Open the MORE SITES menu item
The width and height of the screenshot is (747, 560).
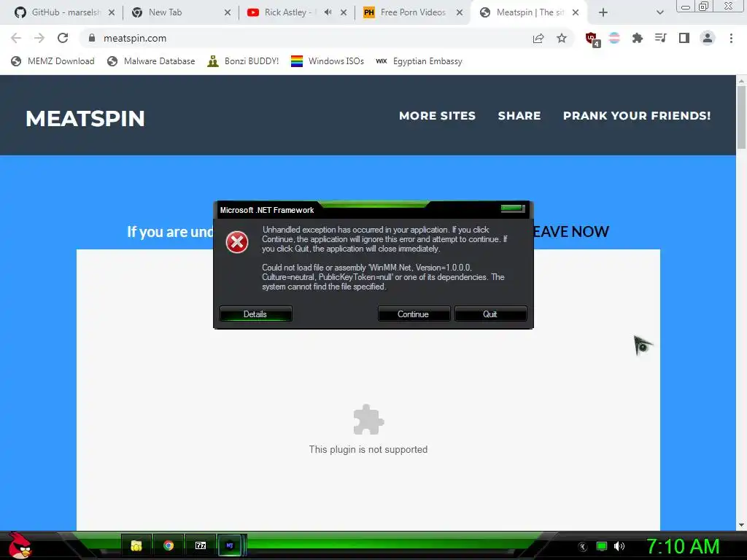pyautogui.click(x=438, y=116)
